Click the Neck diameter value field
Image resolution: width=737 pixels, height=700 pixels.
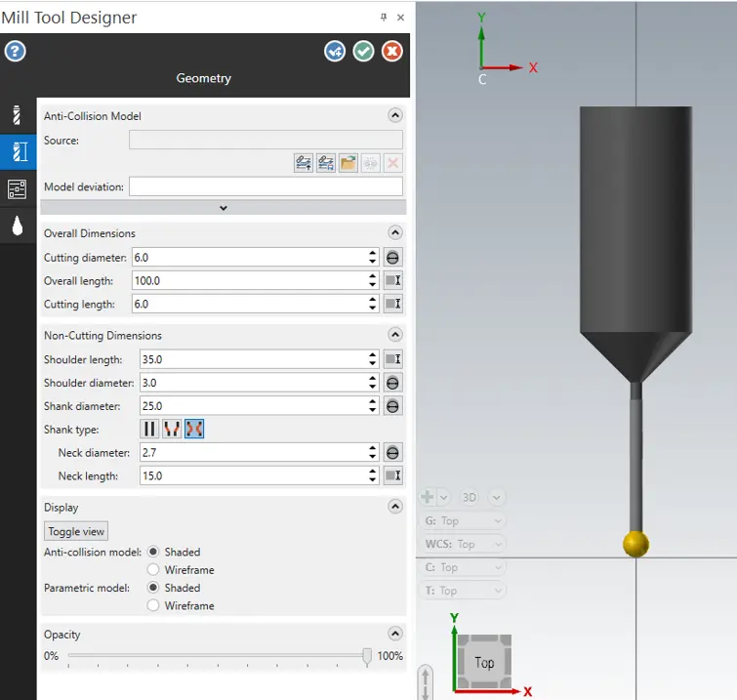click(254, 453)
